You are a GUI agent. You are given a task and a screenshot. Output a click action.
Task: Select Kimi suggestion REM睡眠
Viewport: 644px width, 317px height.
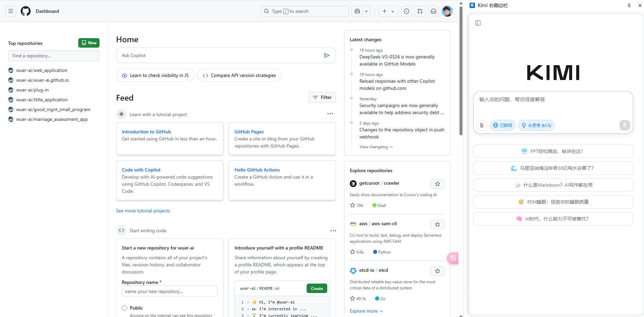pyautogui.click(x=553, y=202)
